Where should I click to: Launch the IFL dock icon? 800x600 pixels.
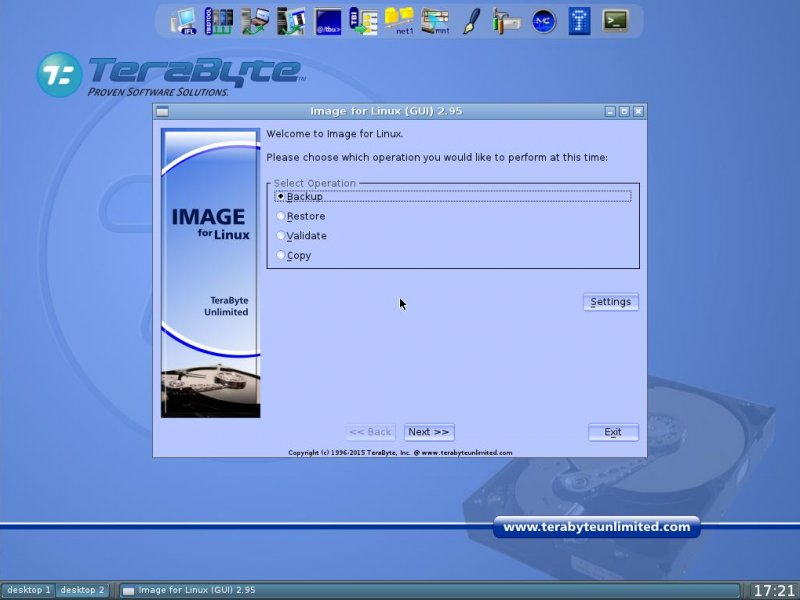[x=184, y=22]
